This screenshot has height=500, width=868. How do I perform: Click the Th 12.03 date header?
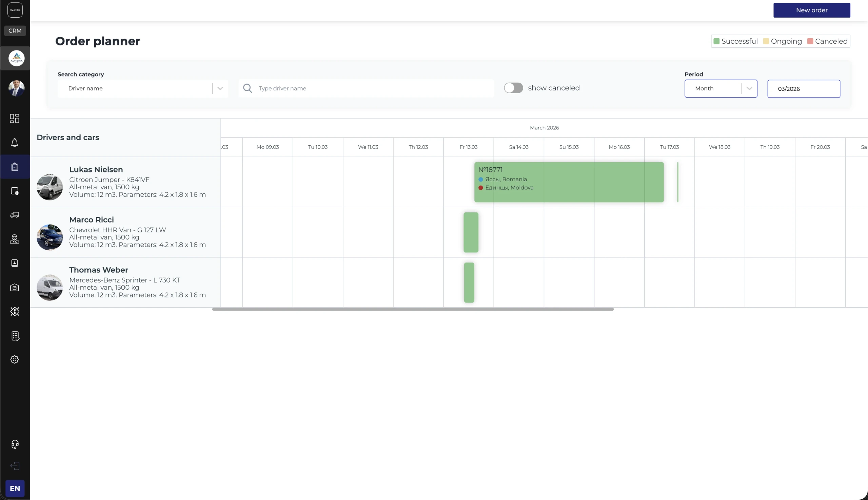[x=418, y=147]
